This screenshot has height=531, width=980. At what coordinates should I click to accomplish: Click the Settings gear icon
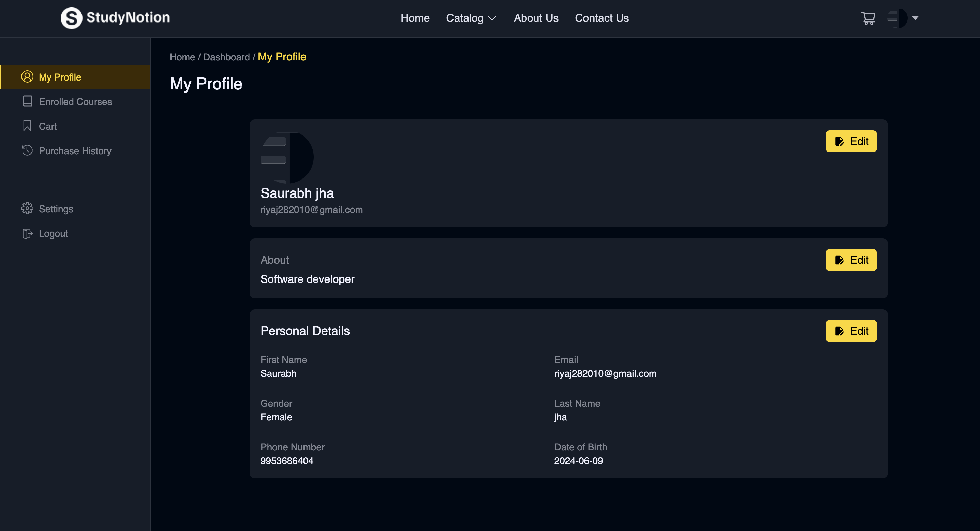(x=27, y=209)
